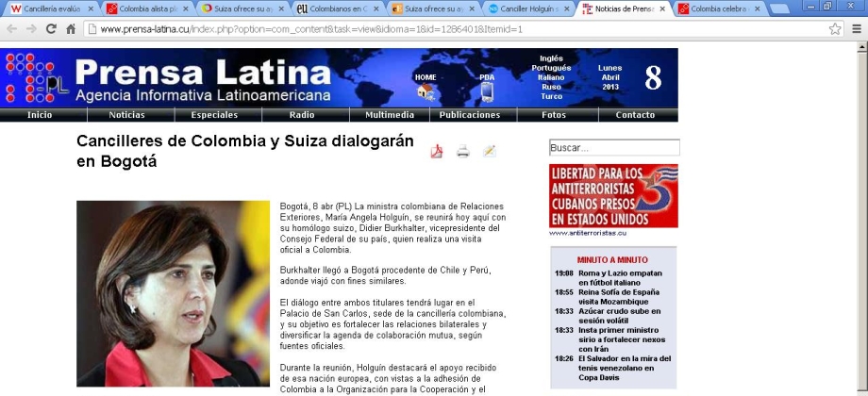Open Contacto menu item
Screen dimensions: 868x396
(635, 115)
